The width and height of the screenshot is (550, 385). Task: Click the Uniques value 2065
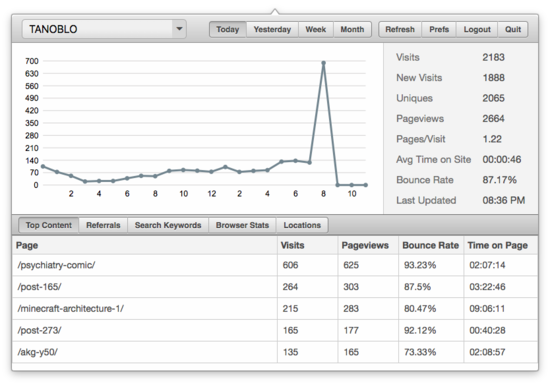pos(493,98)
